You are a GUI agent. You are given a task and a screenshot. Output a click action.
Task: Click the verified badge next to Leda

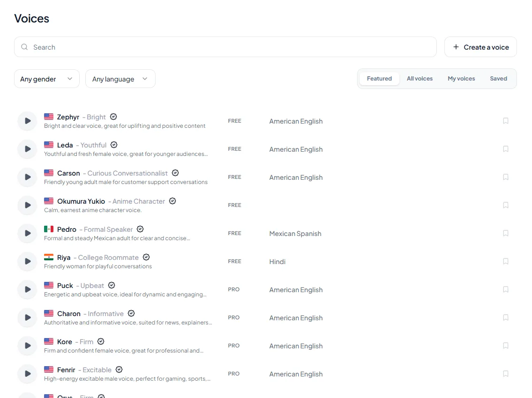(114, 145)
